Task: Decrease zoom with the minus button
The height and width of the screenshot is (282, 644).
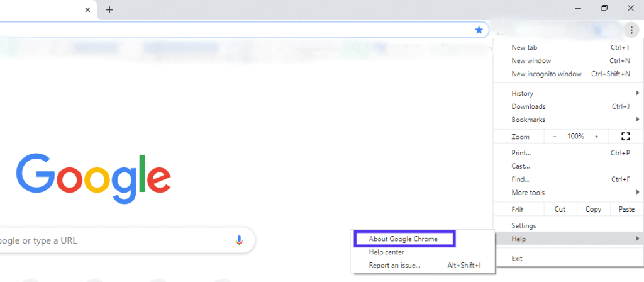Action: tap(555, 137)
